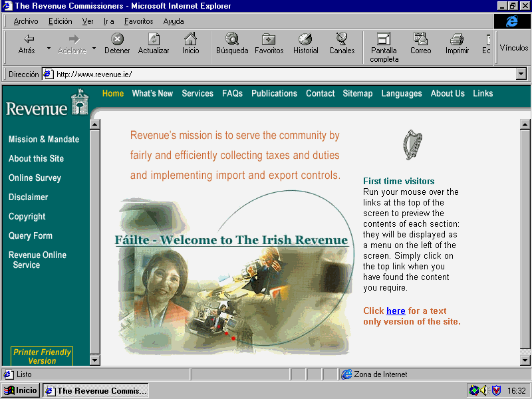The width and height of the screenshot is (532, 399).
Task: Click the antivirus shield tray icon
Action: [x=496, y=390]
